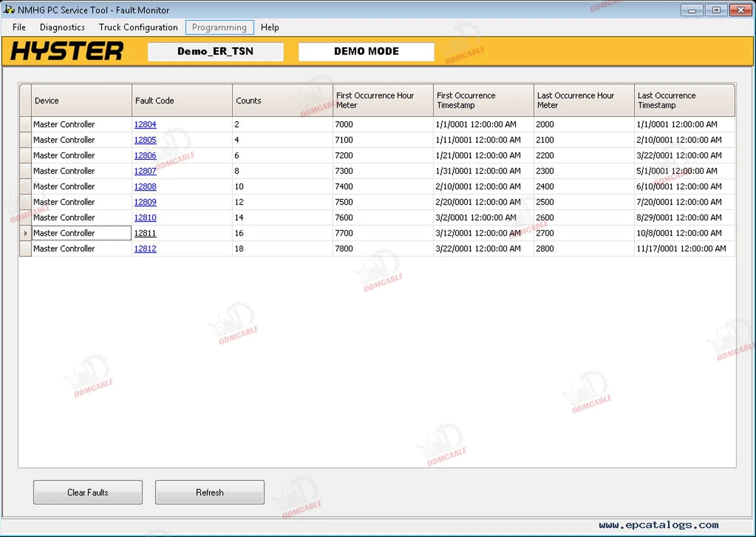The height and width of the screenshot is (537, 756).
Task: Select the First Occurrence Hour Meter 7400 cell
Action: pos(383,187)
